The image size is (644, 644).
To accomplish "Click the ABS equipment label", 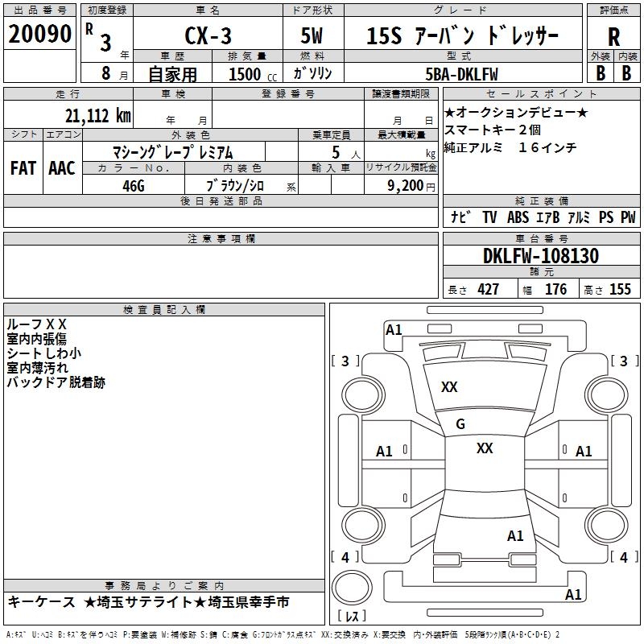I will 518,217.
